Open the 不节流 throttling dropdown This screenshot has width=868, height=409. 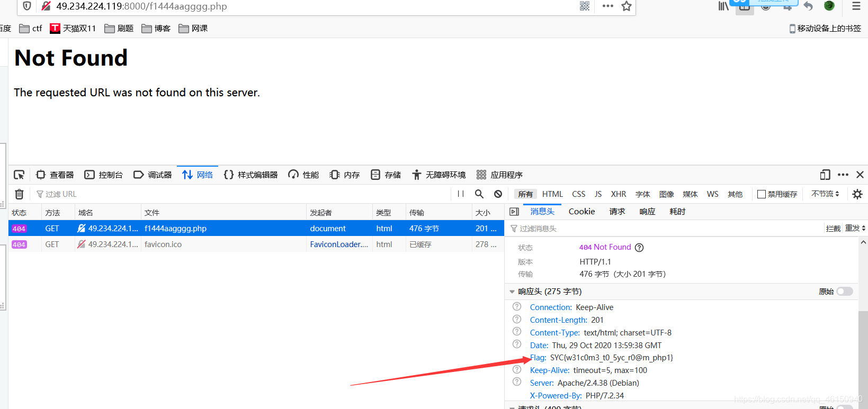coord(825,194)
